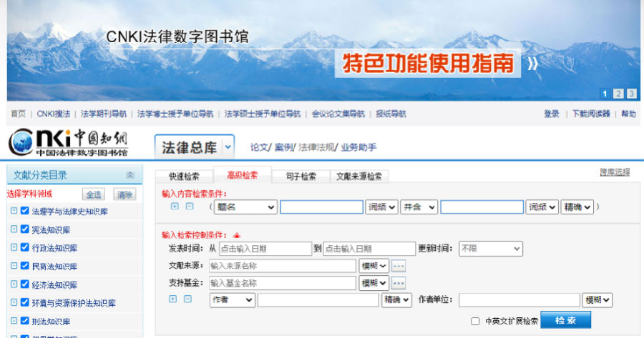This screenshot has width=644, height=338.
Task: Expand 环境与资源保护法知识库 tree node
Action: coord(14,302)
